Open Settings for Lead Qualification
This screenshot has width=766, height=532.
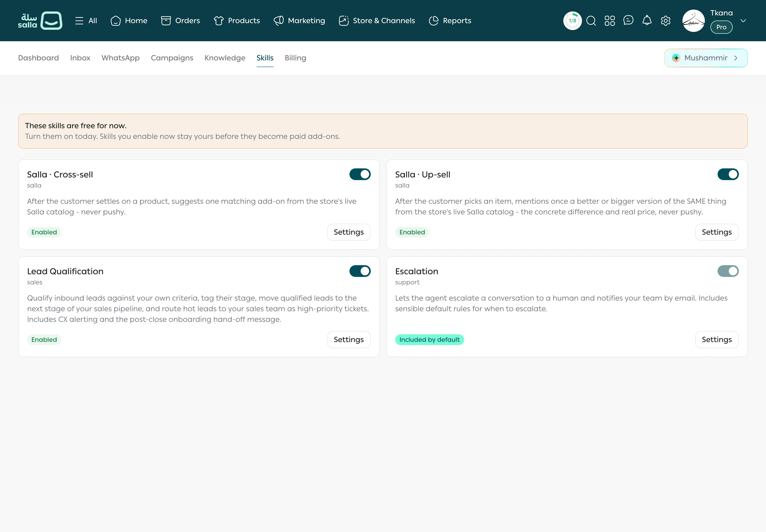tap(349, 339)
